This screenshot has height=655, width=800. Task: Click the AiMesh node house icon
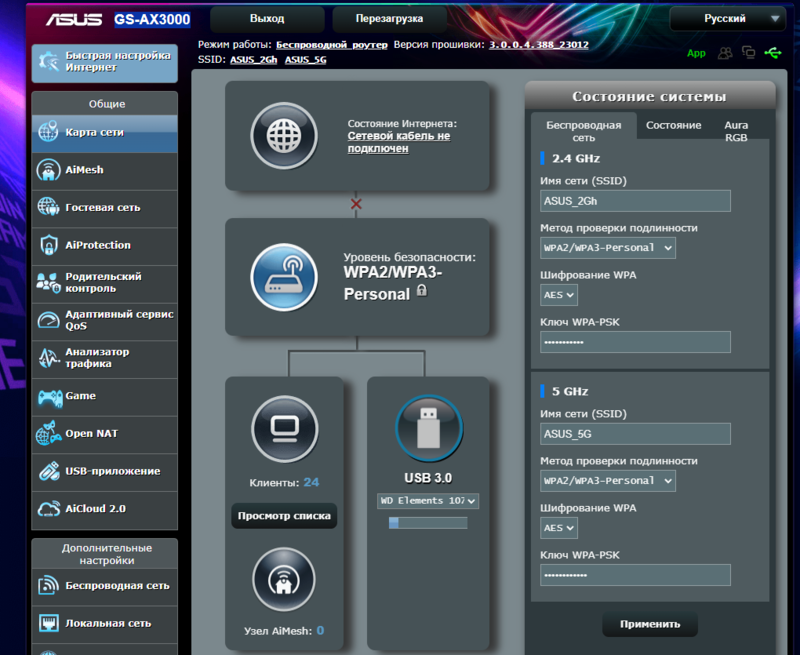(x=284, y=579)
